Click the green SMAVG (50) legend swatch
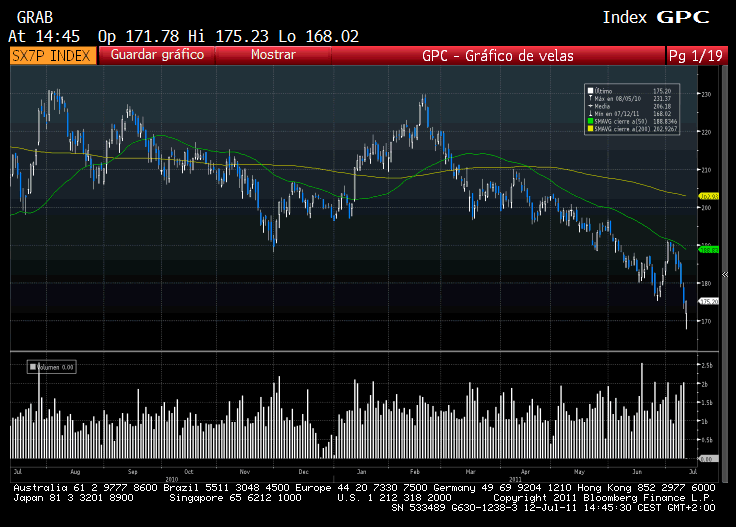 (x=590, y=121)
